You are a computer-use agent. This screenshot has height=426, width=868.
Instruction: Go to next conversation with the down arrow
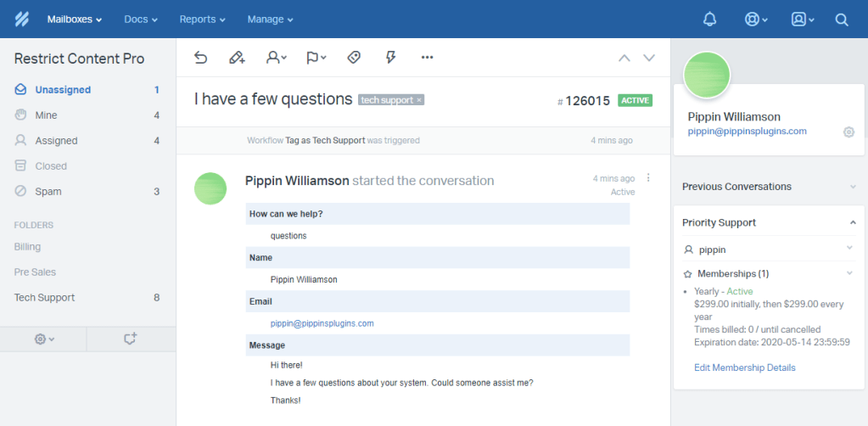(649, 58)
